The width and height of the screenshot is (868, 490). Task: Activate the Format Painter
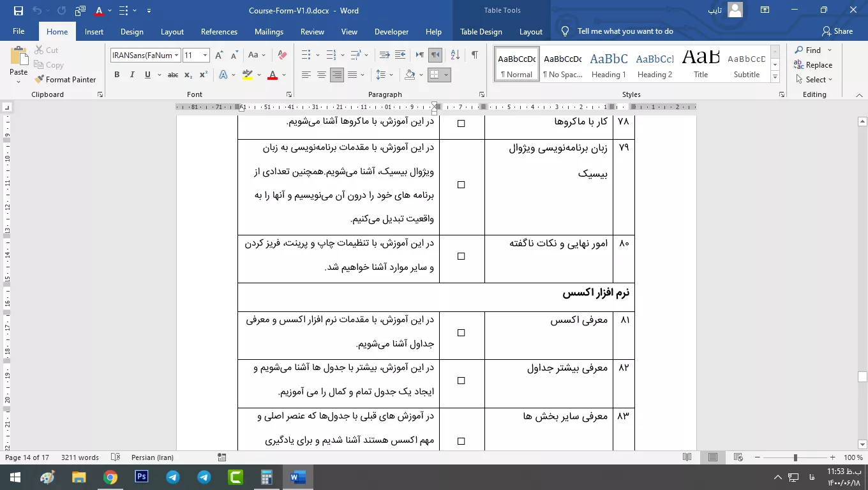(66, 80)
